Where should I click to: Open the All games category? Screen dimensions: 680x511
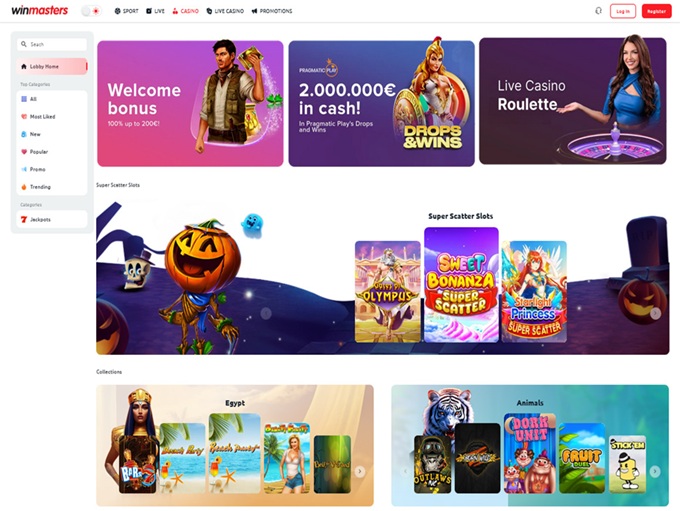click(52, 99)
